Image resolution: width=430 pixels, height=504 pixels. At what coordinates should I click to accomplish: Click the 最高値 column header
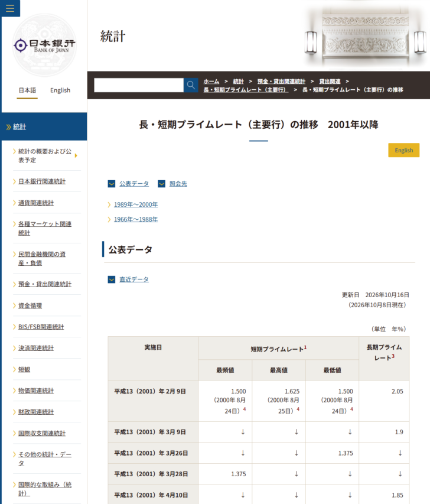[x=279, y=370]
